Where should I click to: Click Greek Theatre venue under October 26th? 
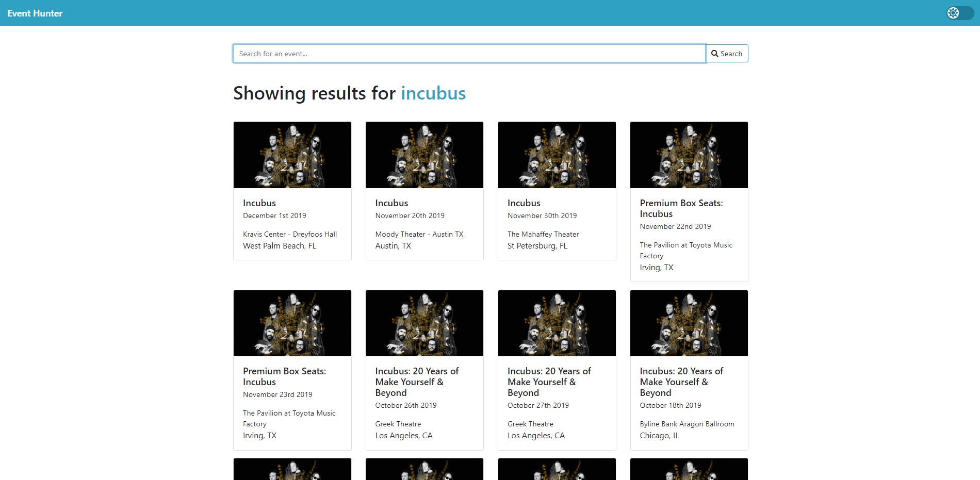(398, 424)
